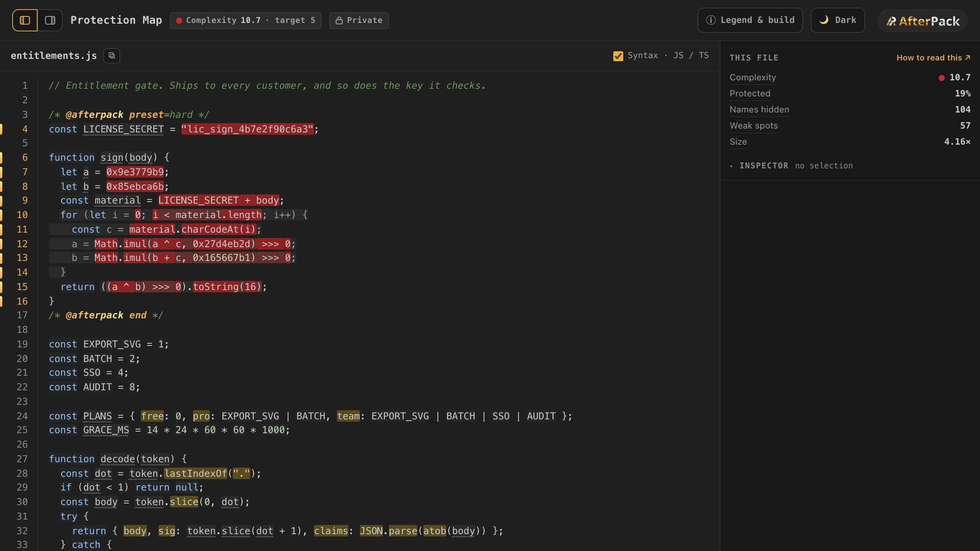
Task: Click the PLANS identifier on line 24
Action: 98,416
